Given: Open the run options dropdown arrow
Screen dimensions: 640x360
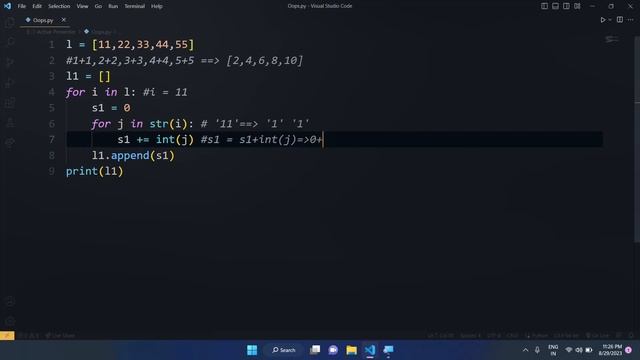Looking at the screenshot, I should pos(610,20).
